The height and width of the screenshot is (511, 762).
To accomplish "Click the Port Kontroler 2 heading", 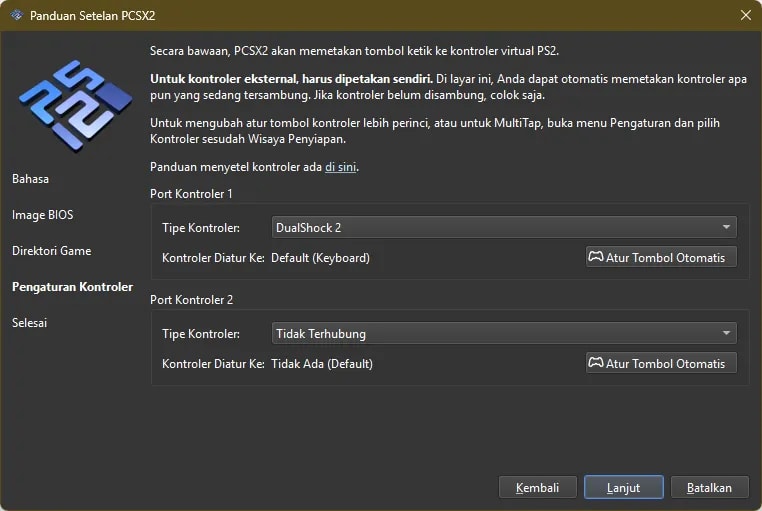I will coord(191,300).
